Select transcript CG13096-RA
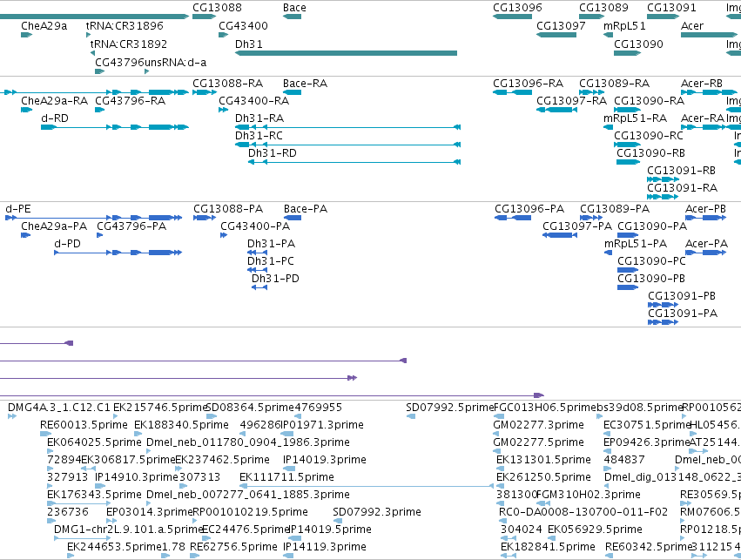The height and width of the screenshot is (560, 741). coord(529,84)
